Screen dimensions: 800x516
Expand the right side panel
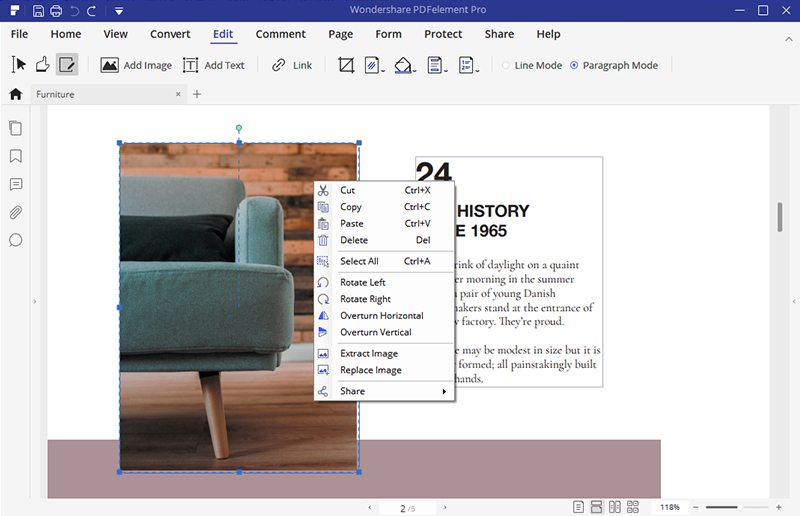point(794,302)
